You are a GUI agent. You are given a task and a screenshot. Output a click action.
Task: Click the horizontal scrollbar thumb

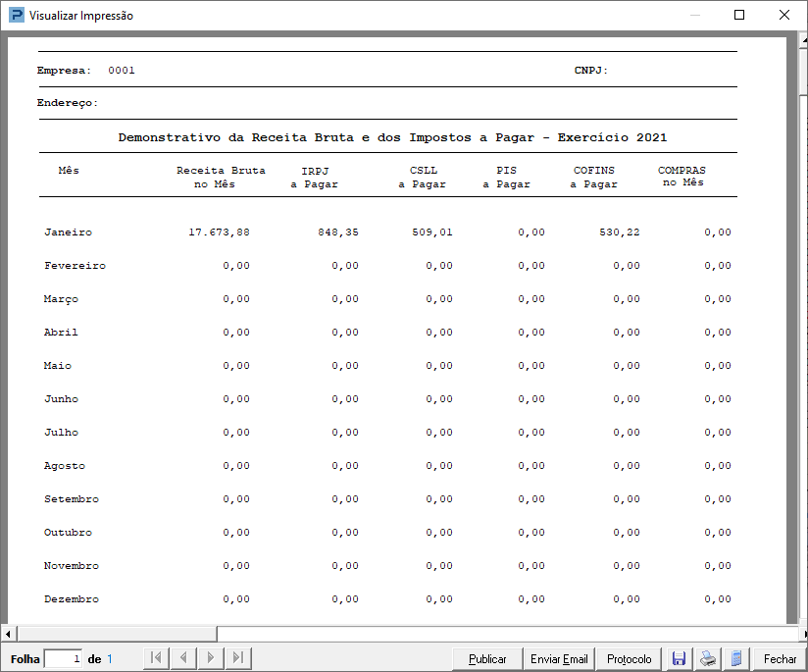coord(117,634)
